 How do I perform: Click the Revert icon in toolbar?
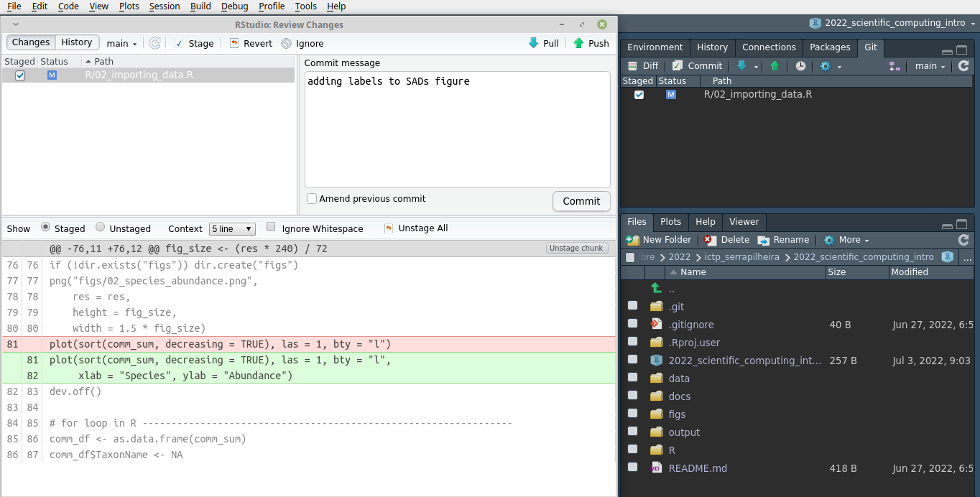(234, 43)
